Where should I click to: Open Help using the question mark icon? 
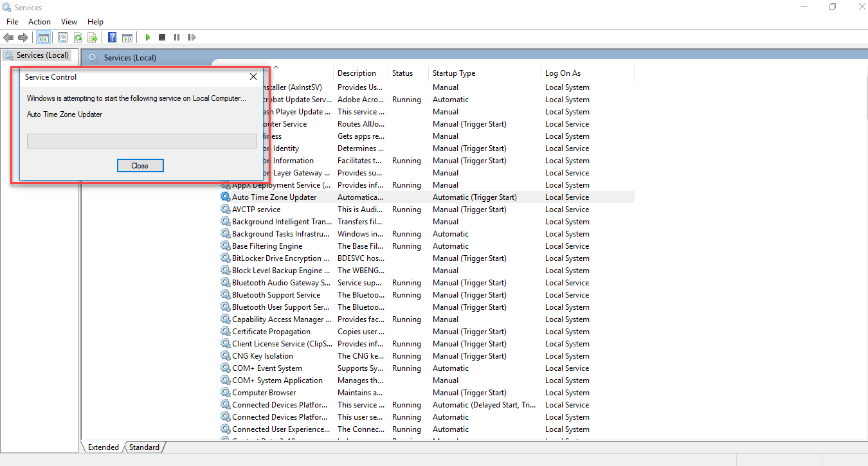[x=111, y=37]
